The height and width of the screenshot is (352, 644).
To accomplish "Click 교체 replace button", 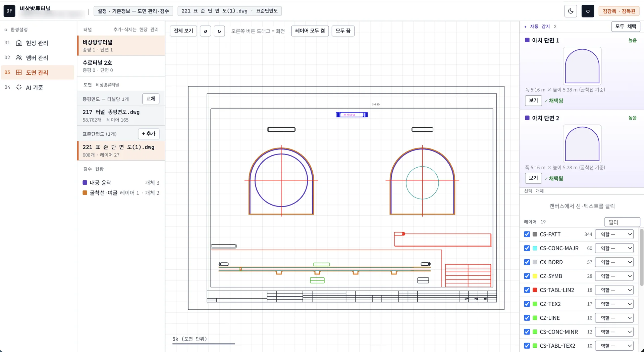I will [x=151, y=99].
